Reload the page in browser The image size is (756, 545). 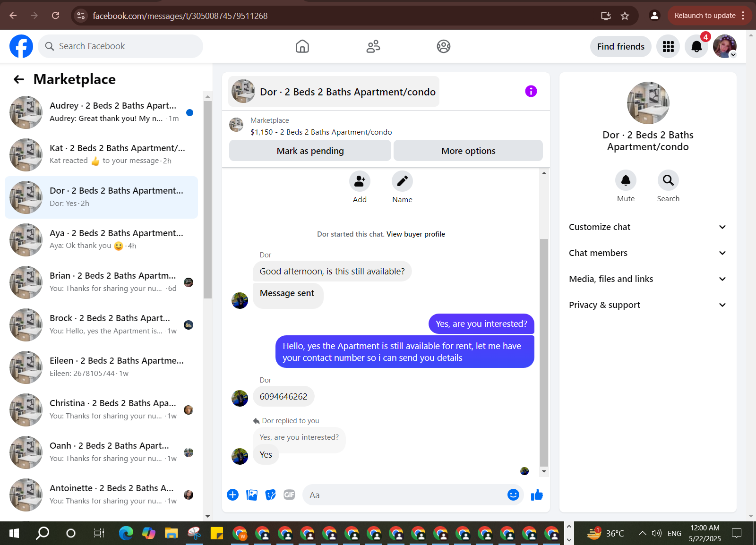(55, 16)
